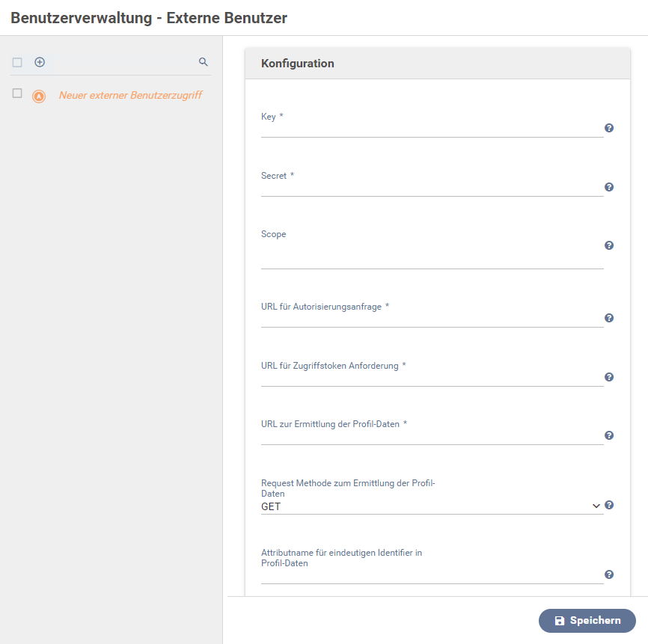This screenshot has height=644, width=648.
Task: Focus the URL für Autorisierungsanfrage field
Action: point(432,319)
